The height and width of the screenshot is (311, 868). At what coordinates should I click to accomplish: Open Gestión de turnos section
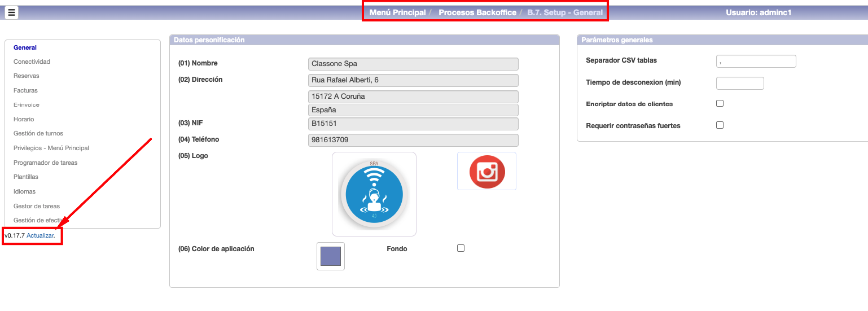point(38,134)
